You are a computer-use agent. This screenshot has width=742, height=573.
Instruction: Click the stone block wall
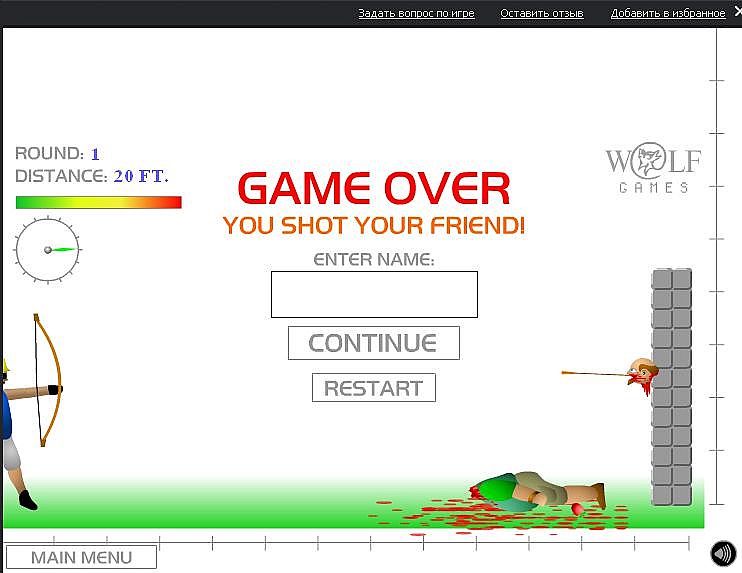tap(671, 387)
